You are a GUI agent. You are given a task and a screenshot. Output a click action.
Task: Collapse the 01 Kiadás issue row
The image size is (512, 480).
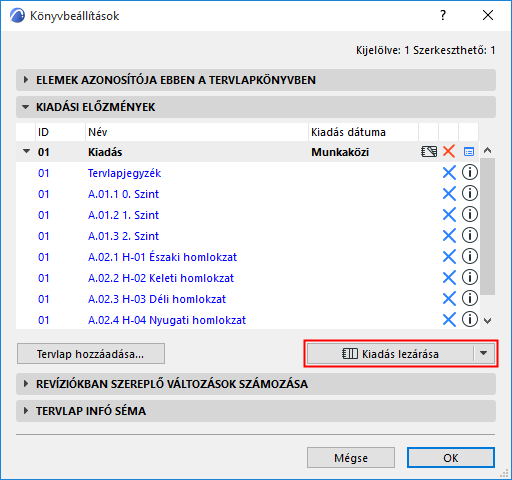(x=26, y=152)
